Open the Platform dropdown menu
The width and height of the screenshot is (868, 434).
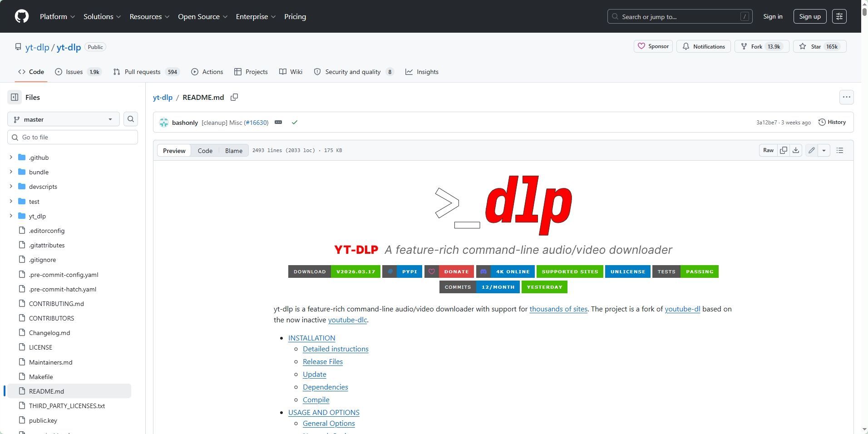click(57, 16)
